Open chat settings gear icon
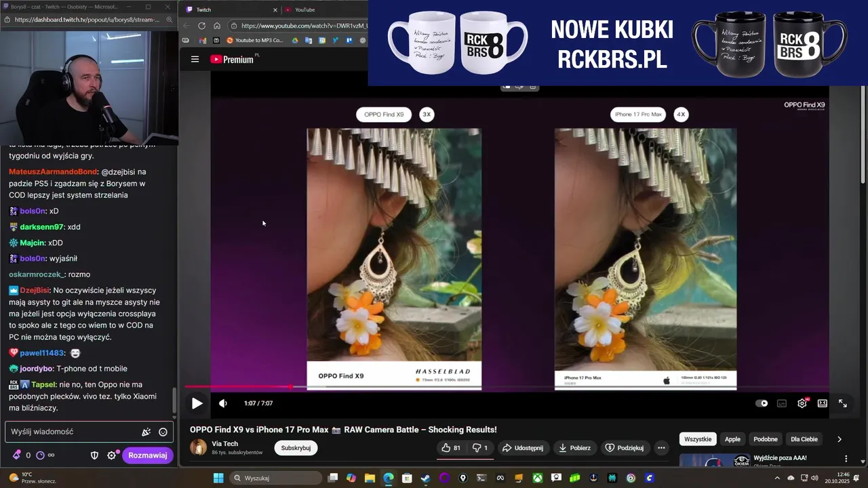The image size is (868, 488). tap(112, 455)
